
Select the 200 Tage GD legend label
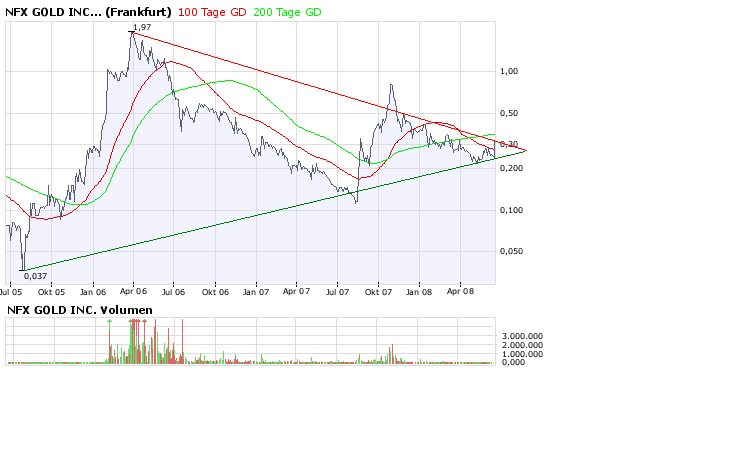[288, 11]
